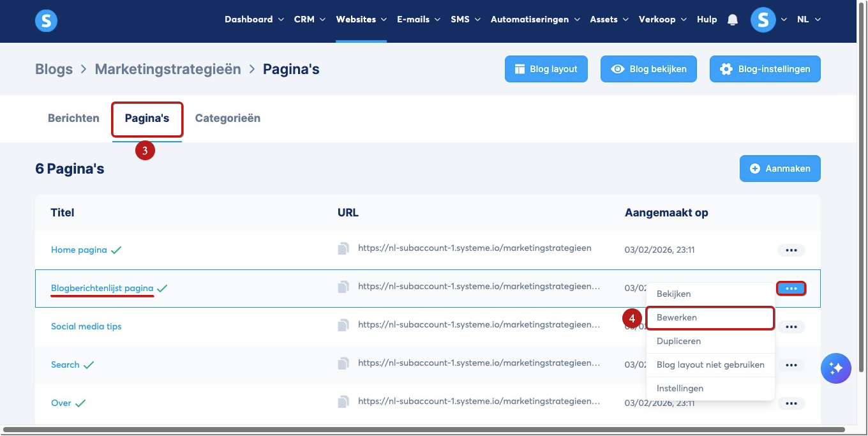Open three-dot menu for Search row

tap(791, 365)
